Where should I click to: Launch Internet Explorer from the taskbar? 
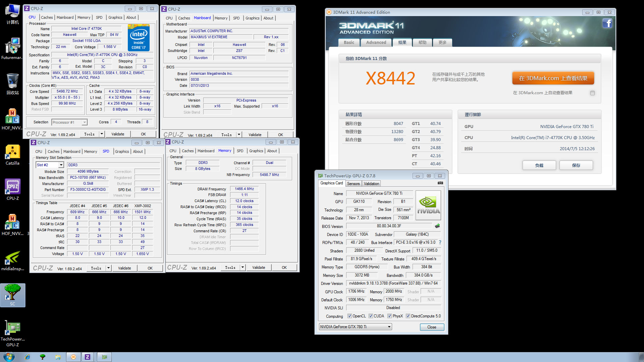pyautogui.click(x=28, y=357)
